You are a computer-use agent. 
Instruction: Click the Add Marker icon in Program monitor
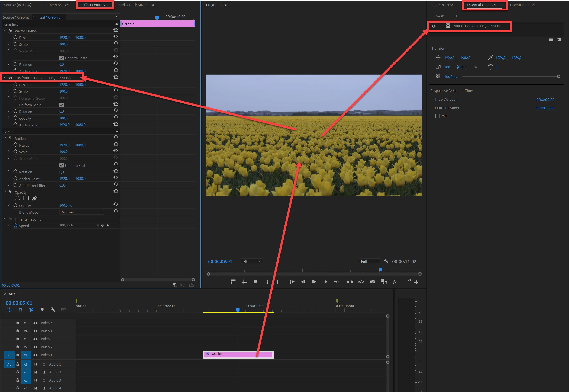coord(255,282)
